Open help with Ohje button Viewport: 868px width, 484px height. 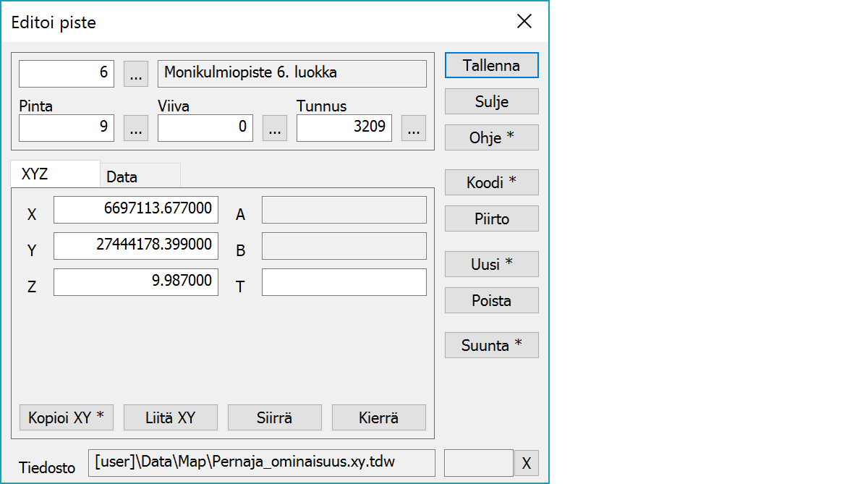click(491, 137)
